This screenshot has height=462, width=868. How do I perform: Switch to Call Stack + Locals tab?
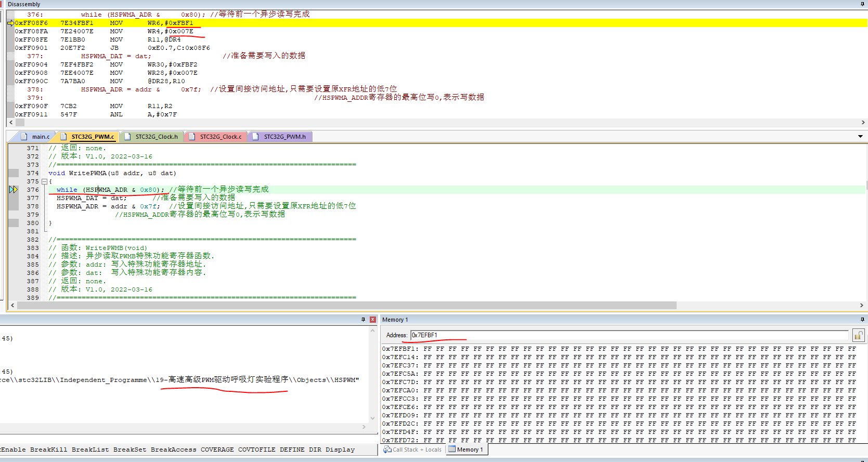412,450
